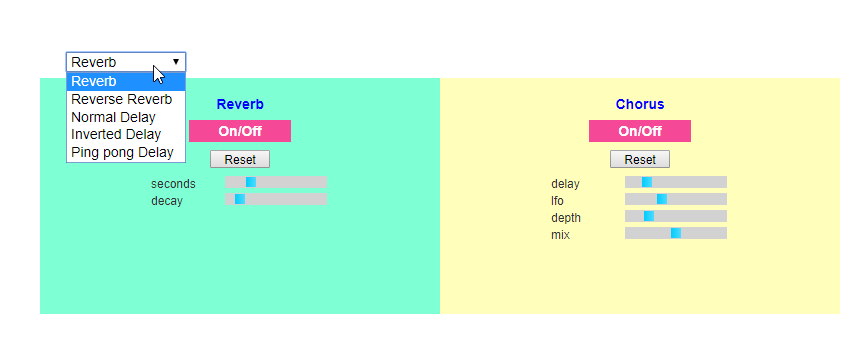
Task: Click the Reverb decay slider track
Action: pos(276,199)
